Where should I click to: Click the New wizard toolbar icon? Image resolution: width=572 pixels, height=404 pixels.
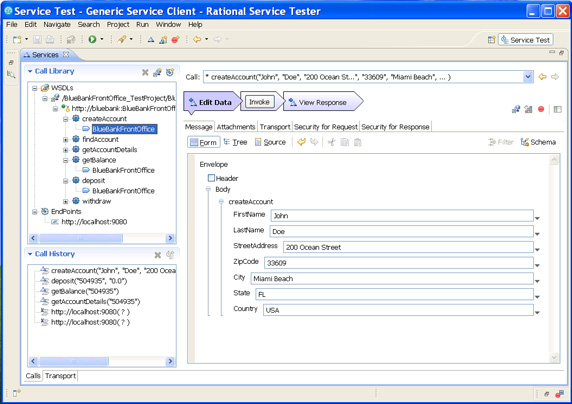click(x=17, y=39)
